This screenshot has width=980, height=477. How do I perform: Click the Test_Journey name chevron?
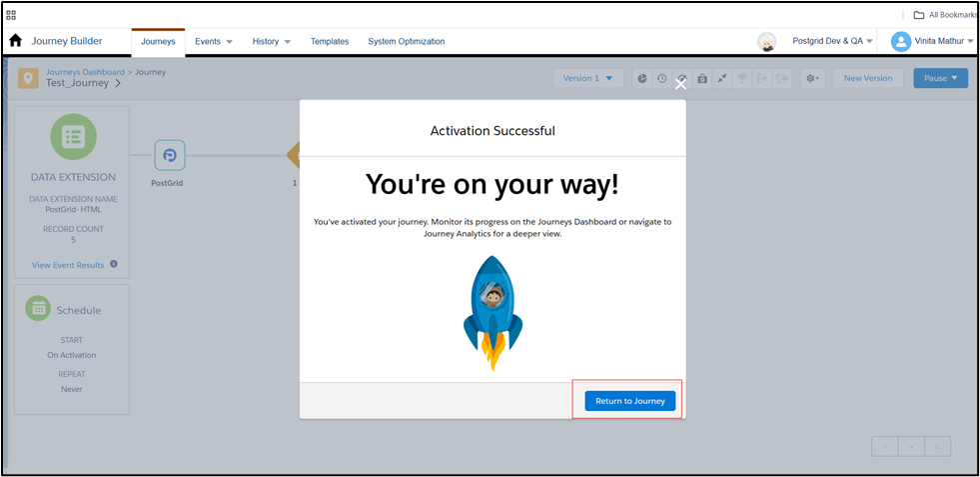[118, 83]
